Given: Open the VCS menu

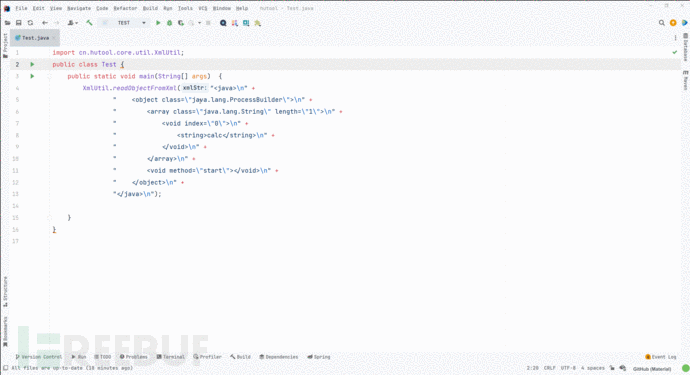Looking at the screenshot, I should coord(202,8).
